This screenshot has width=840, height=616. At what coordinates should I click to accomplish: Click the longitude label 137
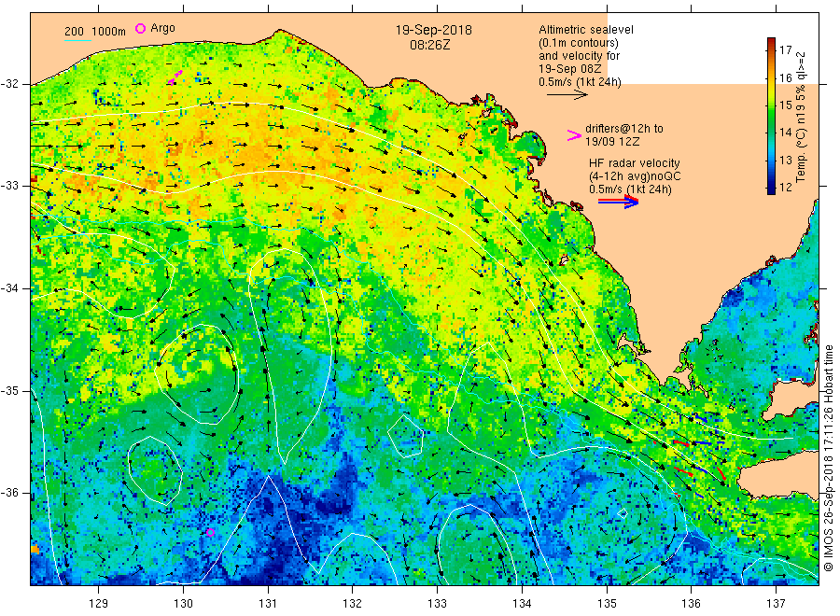tap(776, 604)
